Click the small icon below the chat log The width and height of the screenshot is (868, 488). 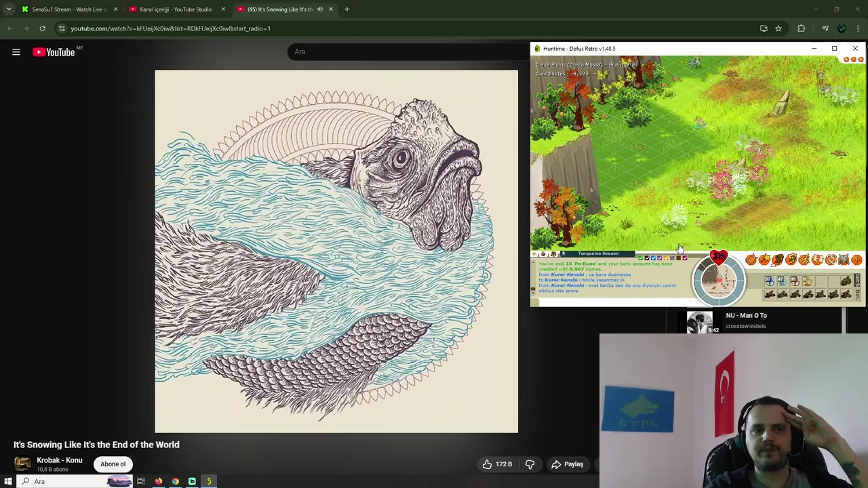[534, 302]
